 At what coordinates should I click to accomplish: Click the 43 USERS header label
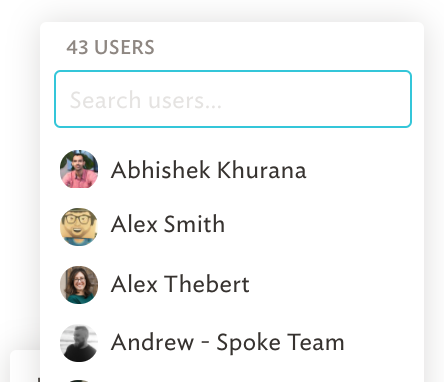pyautogui.click(x=110, y=47)
